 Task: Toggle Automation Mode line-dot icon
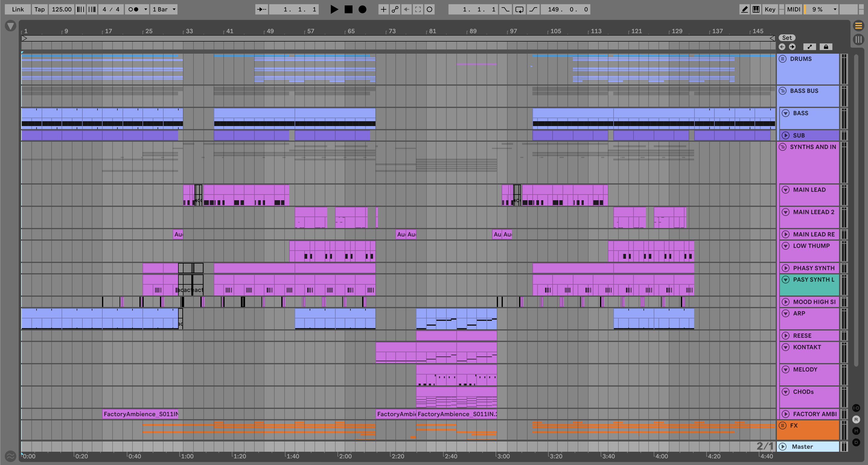(x=810, y=47)
